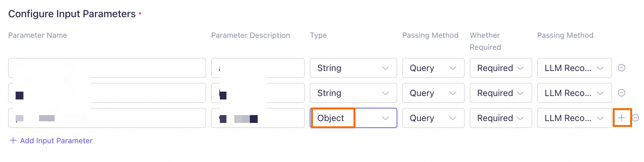The width and height of the screenshot is (644, 162).
Task: Remove the third Object parameter row
Action: (x=635, y=118)
